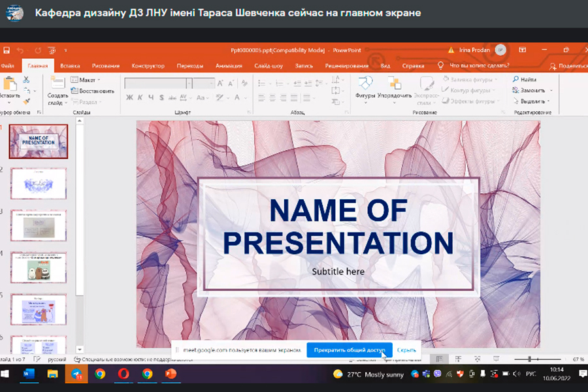
Task: Open the Opera browser taskbar icon
Action: tap(123, 374)
